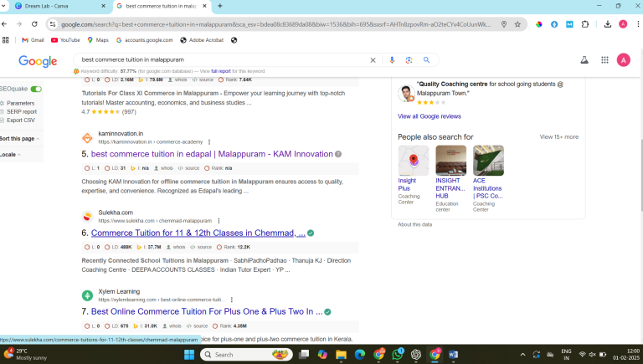The width and height of the screenshot is (643, 364).
Task: Open the more options dots for kaminnovation.in
Action: click(209, 141)
